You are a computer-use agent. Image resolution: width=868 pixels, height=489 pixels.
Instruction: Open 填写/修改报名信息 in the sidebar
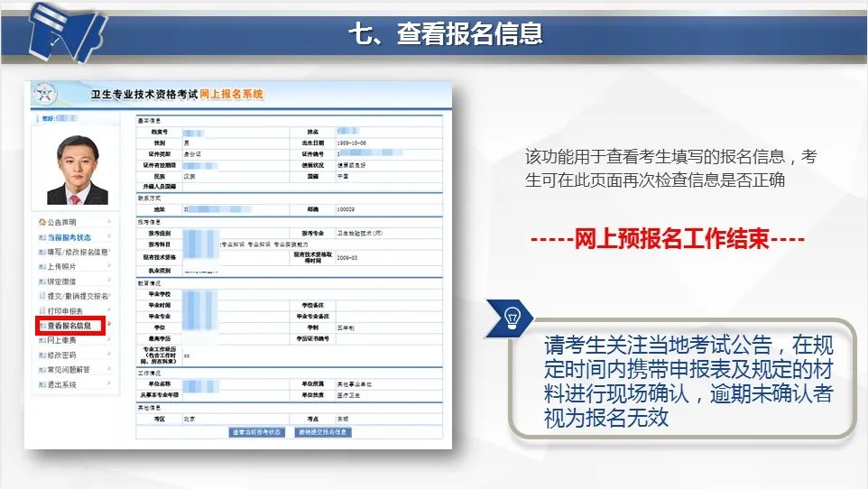pyautogui.click(x=77, y=252)
